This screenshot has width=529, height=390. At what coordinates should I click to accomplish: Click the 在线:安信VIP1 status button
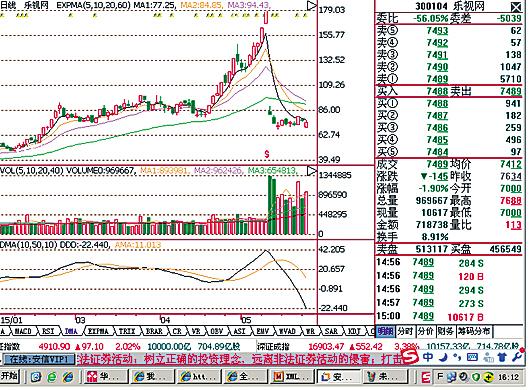click(38, 359)
